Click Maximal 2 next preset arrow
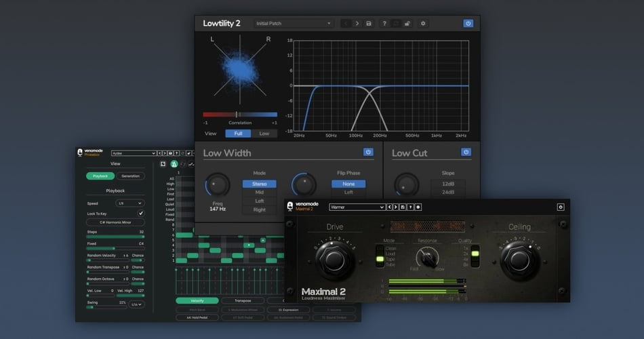Screen dimensions: 644x339 396,207
